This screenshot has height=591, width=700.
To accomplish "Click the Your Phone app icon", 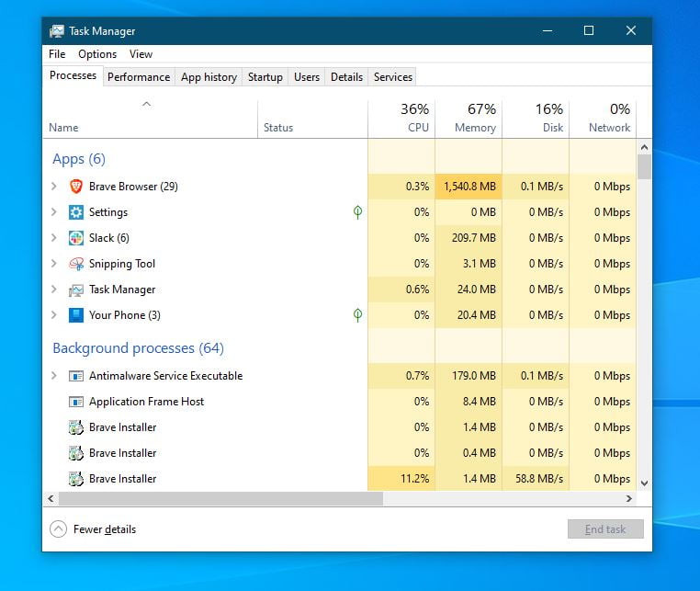I will coord(76,315).
